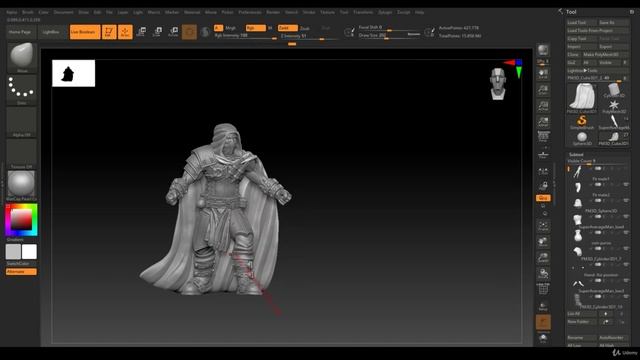The image size is (640, 360).
Task: Open the Alpha Off selector
Action: tap(22, 122)
